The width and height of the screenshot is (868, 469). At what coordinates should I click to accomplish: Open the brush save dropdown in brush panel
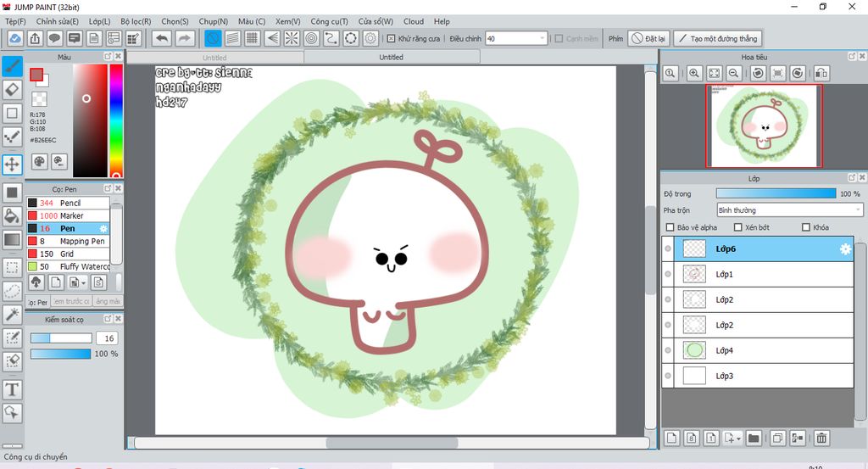83,283
